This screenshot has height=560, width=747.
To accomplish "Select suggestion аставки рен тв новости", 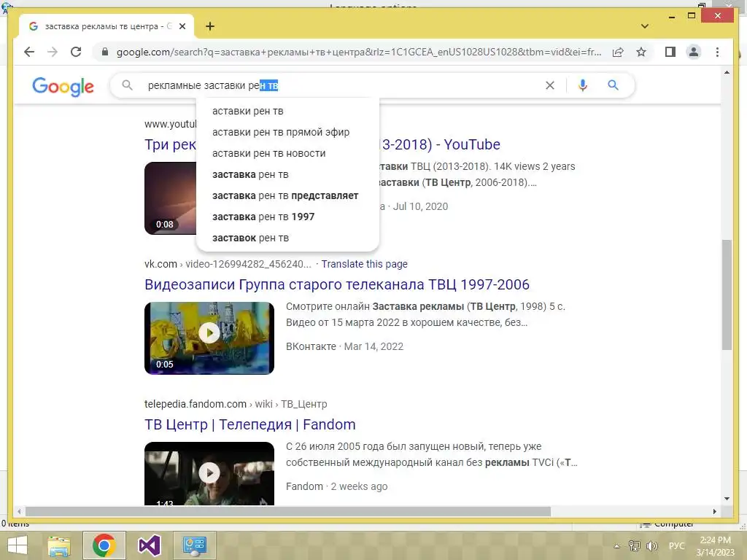I will coord(287,153).
